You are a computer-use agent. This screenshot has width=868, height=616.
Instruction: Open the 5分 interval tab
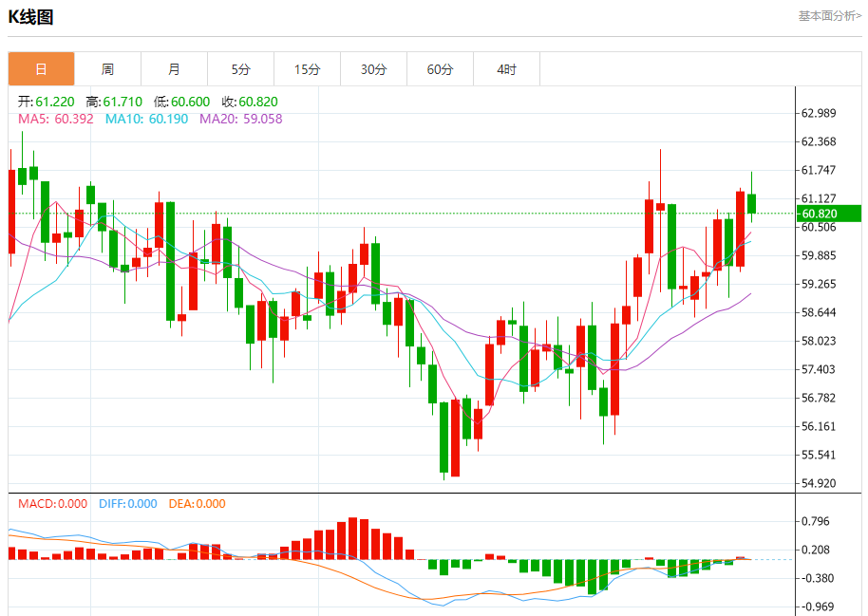(240, 69)
